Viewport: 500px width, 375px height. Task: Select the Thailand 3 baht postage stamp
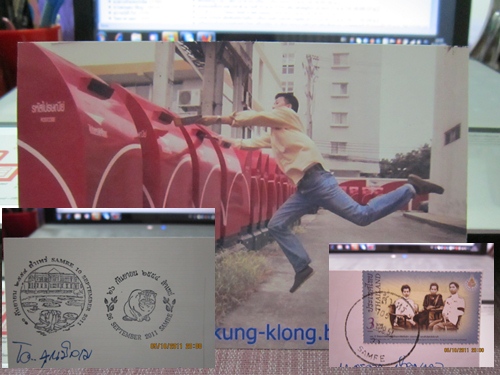tap(422, 307)
